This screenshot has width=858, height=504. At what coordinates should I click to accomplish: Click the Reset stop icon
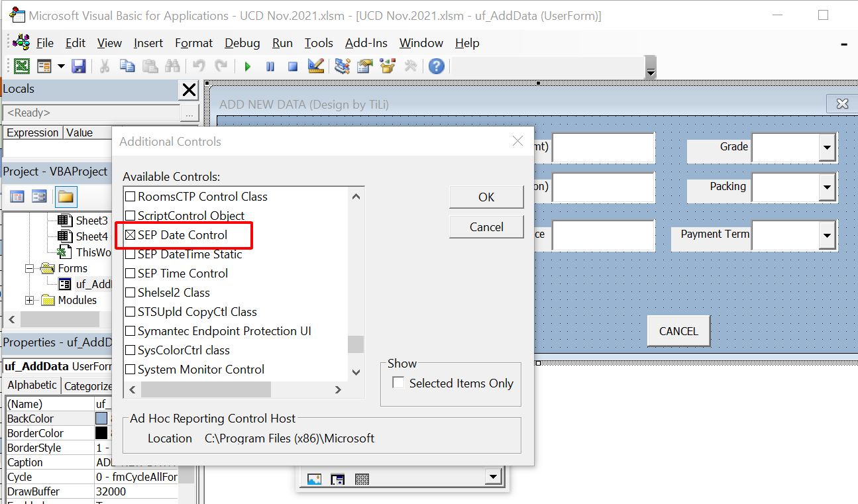(x=293, y=66)
